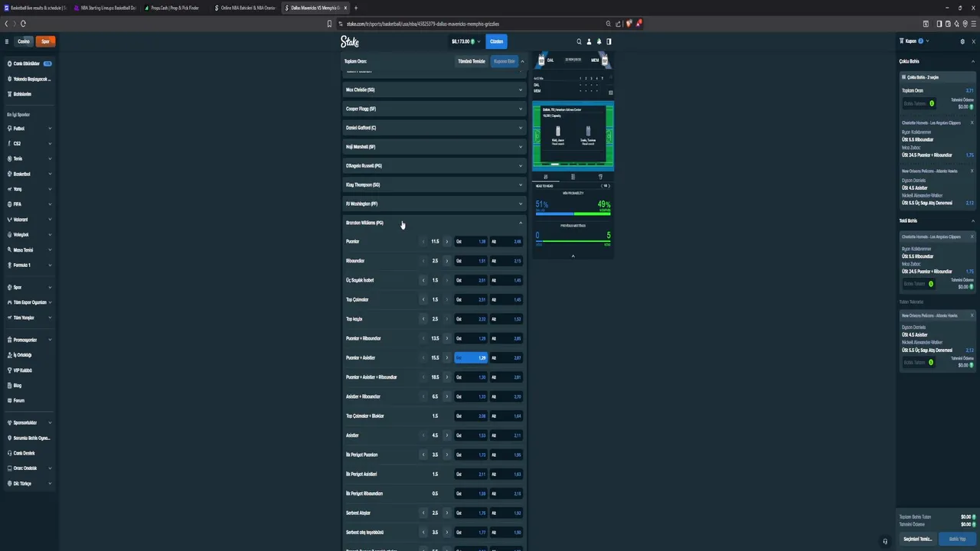Click the Cüzdan button

click(496, 41)
